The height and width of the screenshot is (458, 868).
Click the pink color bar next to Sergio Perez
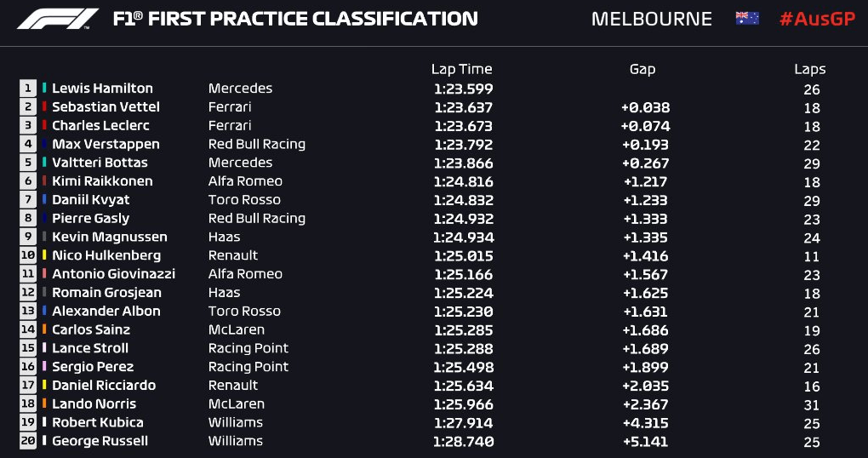[x=44, y=367]
